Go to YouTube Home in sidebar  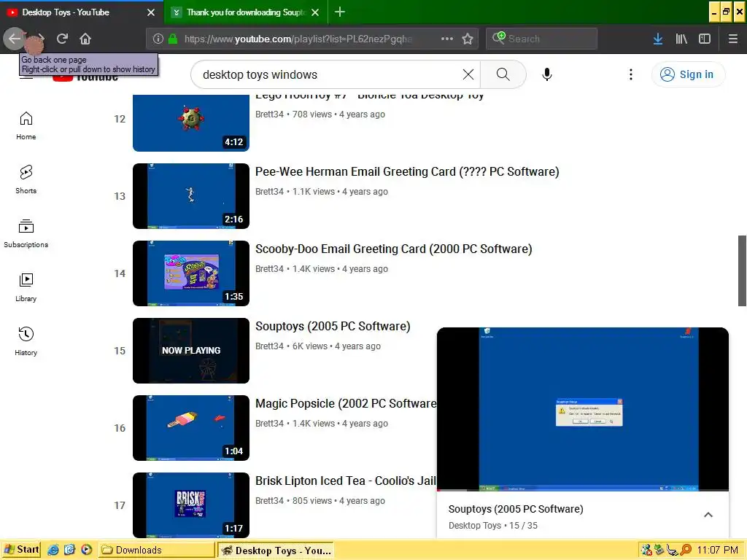[x=26, y=125]
